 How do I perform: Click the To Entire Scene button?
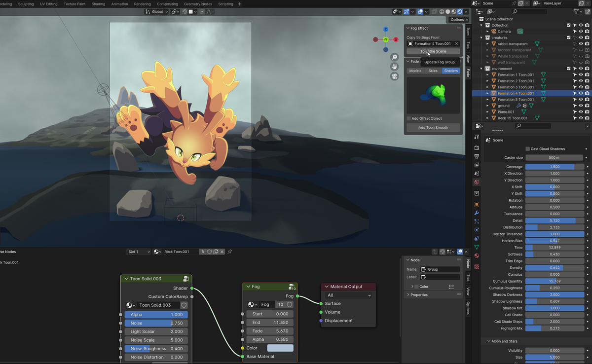tap(433, 51)
